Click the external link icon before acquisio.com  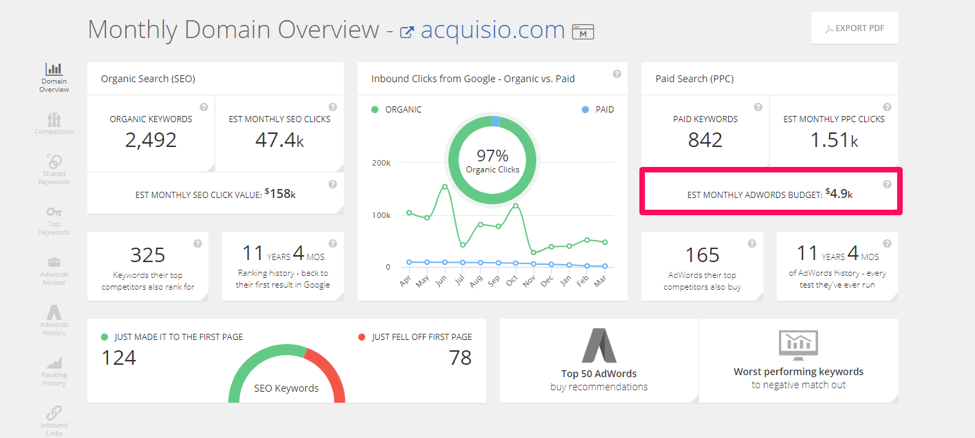[407, 32]
